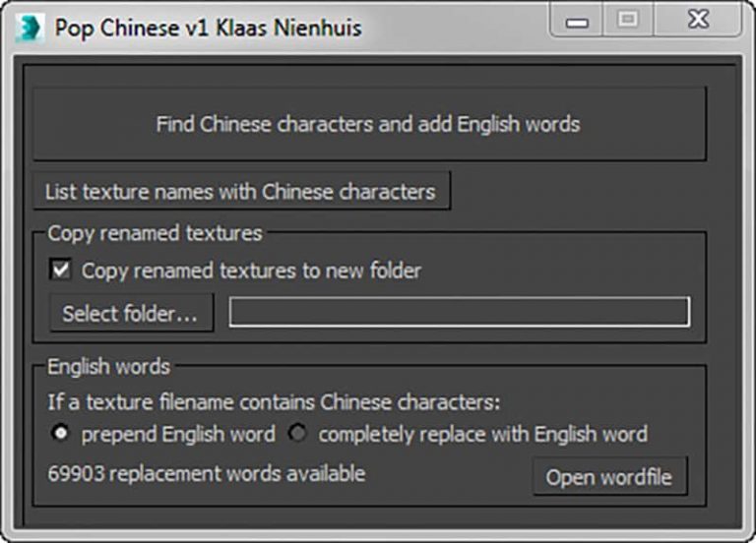This screenshot has width=756, height=543.
Task: Click completely replace with English word label
Action: click(482, 434)
